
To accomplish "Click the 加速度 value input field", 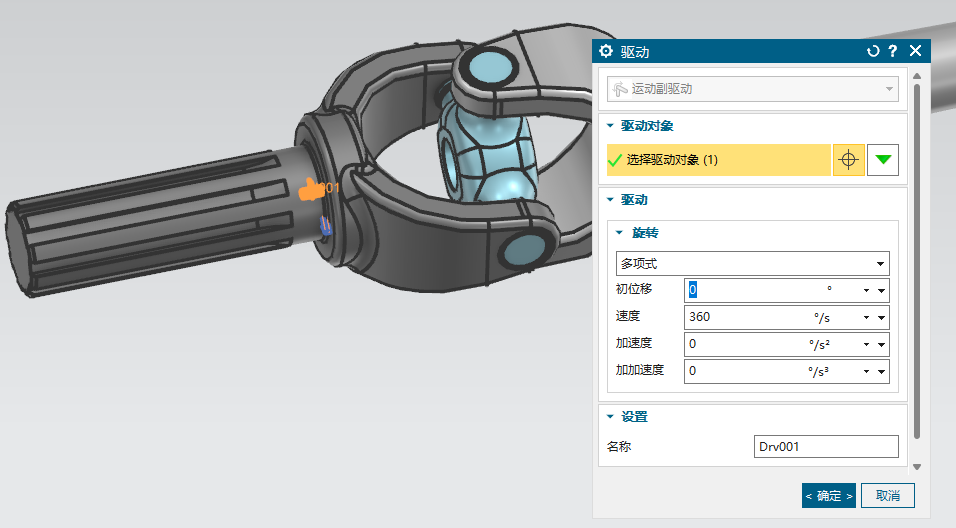I will pyautogui.click(x=745, y=344).
